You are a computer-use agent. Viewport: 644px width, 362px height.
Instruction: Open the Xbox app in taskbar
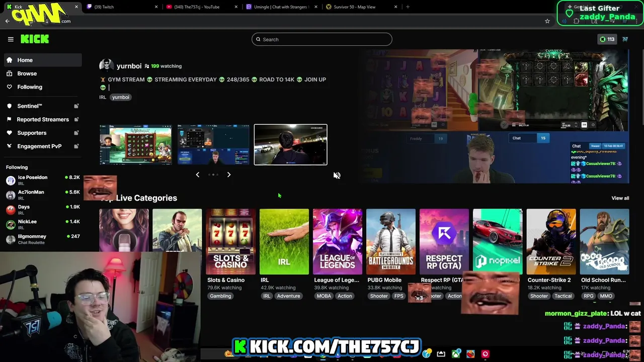456,354
